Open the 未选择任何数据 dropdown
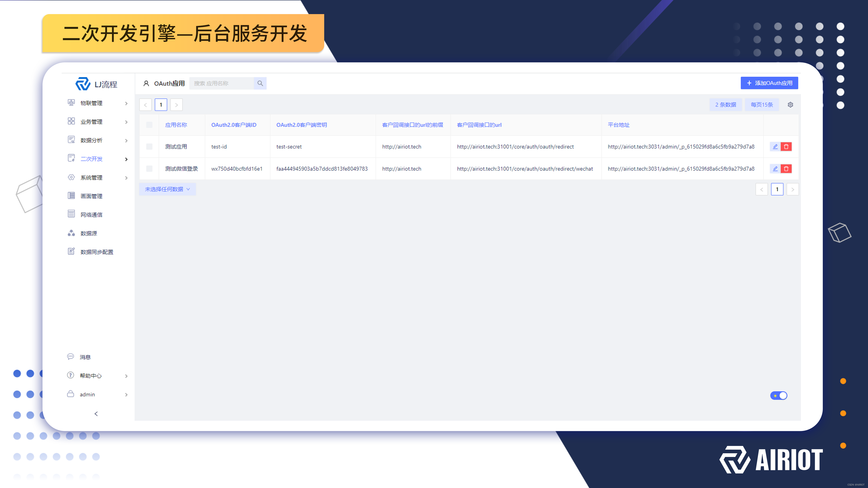The width and height of the screenshot is (868, 488). pos(167,189)
